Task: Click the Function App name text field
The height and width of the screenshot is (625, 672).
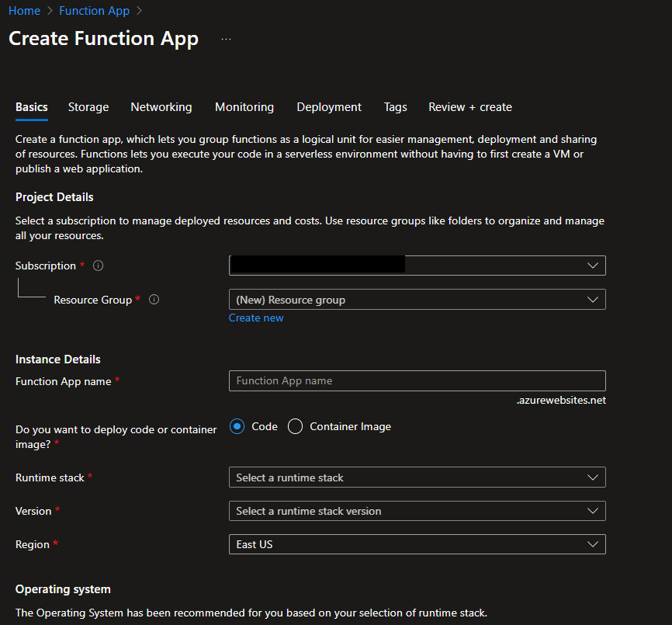Action: click(x=417, y=380)
